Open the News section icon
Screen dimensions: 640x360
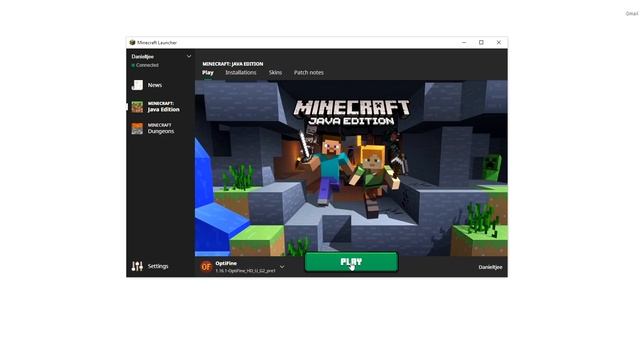point(137,85)
